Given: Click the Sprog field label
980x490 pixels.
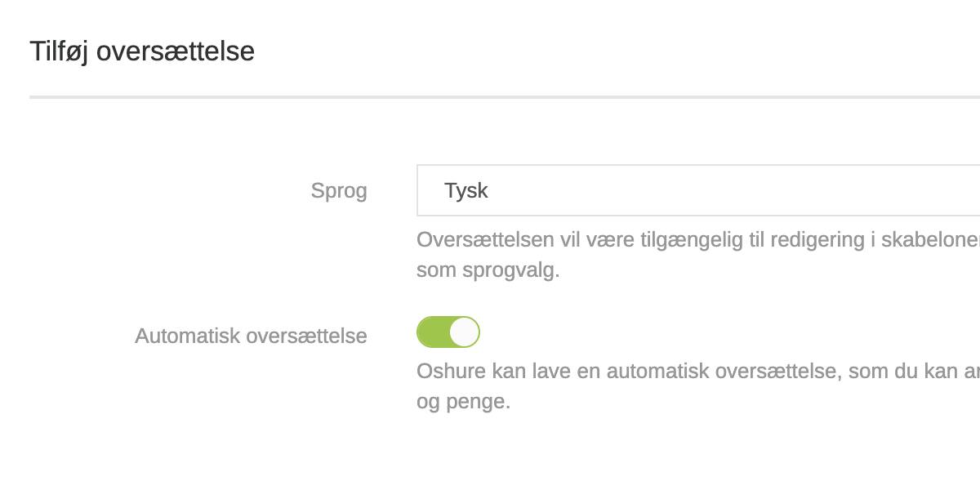Looking at the screenshot, I should tap(339, 191).
